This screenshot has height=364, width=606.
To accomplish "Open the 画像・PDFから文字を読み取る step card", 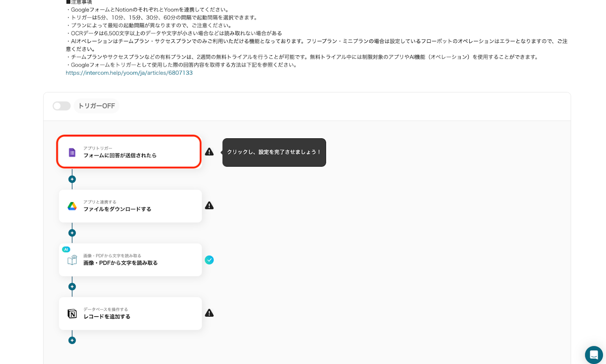I will (130, 259).
